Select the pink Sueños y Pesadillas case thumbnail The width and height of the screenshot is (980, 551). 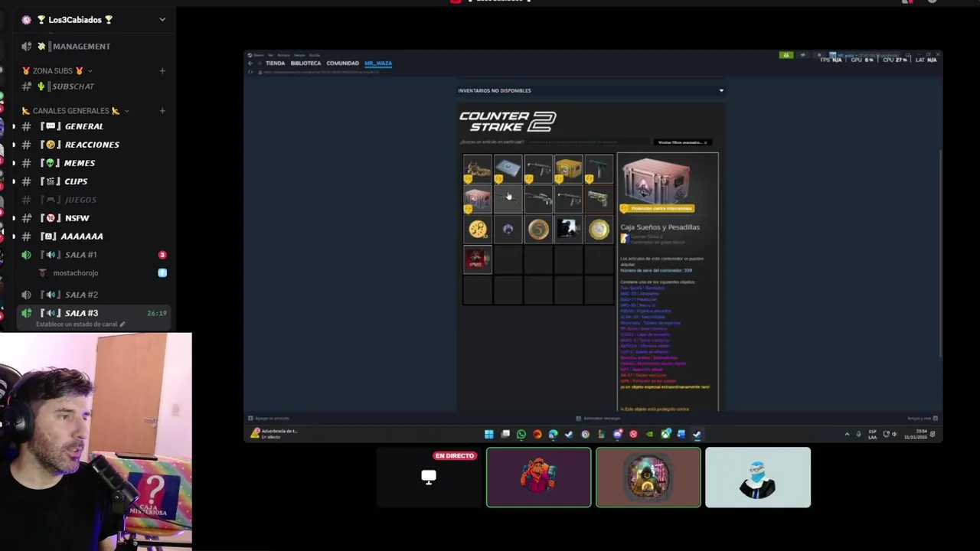click(477, 200)
